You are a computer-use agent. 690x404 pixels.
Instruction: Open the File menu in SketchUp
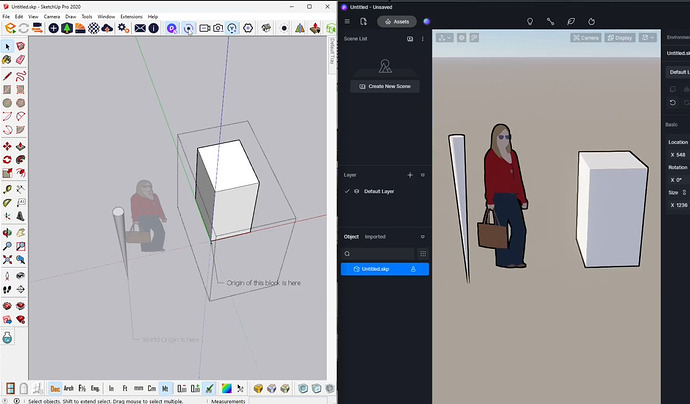point(6,16)
